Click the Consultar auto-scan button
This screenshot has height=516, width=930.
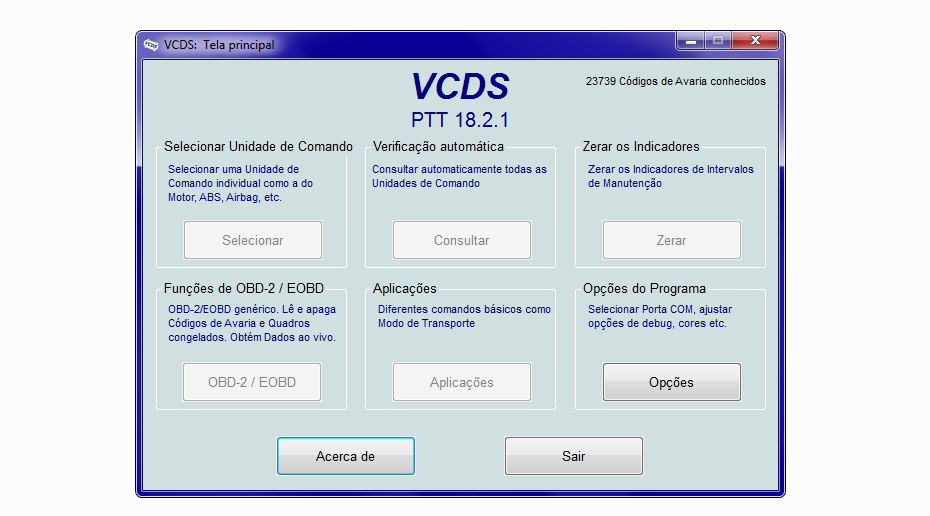(461, 240)
